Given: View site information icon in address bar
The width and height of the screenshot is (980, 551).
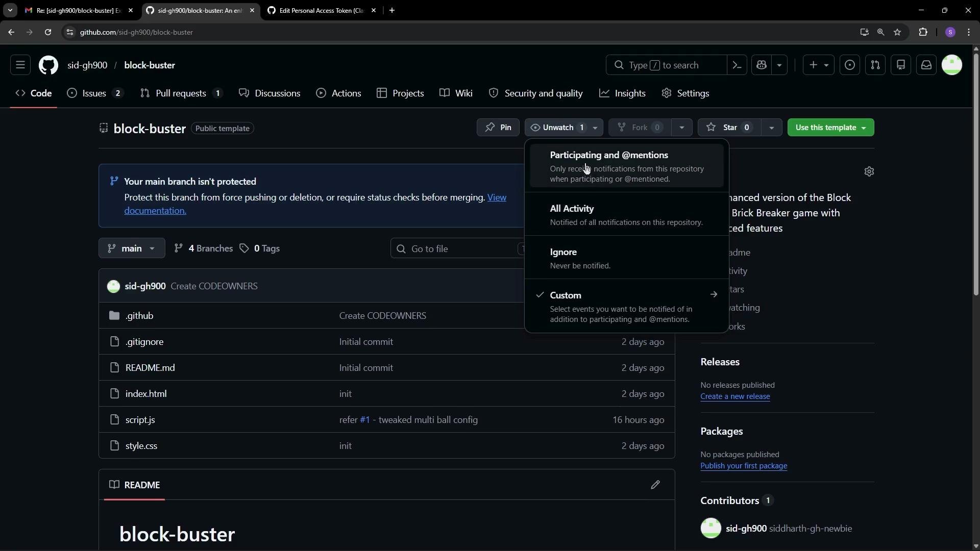Looking at the screenshot, I should pyautogui.click(x=70, y=32).
